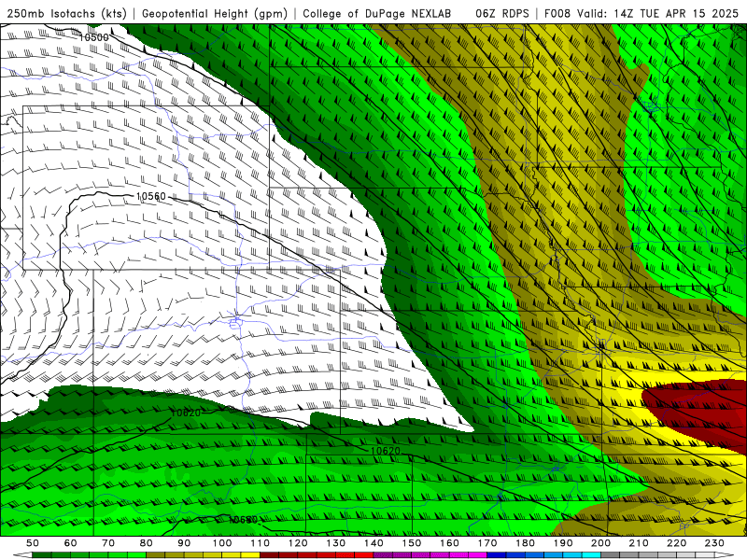Viewport: 747px width, 560px height.
Task: Click the 80 value on the color scale
Action: pyautogui.click(x=147, y=543)
